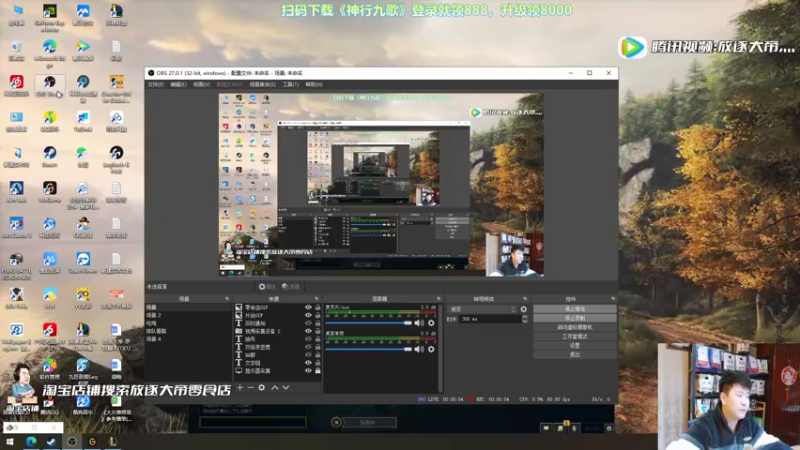The image size is (800, 450).
Task: Open 设置 settings button in controls
Action: [x=574, y=345]
